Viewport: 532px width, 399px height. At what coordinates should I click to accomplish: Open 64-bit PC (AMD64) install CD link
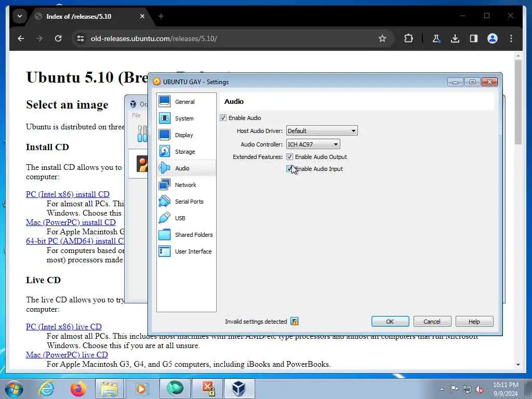tap(75, 241)
